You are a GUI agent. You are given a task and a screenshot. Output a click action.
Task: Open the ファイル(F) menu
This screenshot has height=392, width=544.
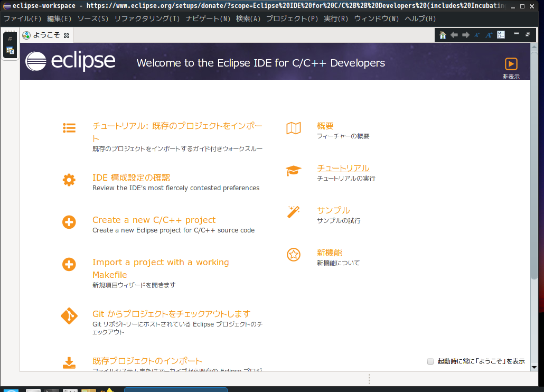(x=23, y=18)
